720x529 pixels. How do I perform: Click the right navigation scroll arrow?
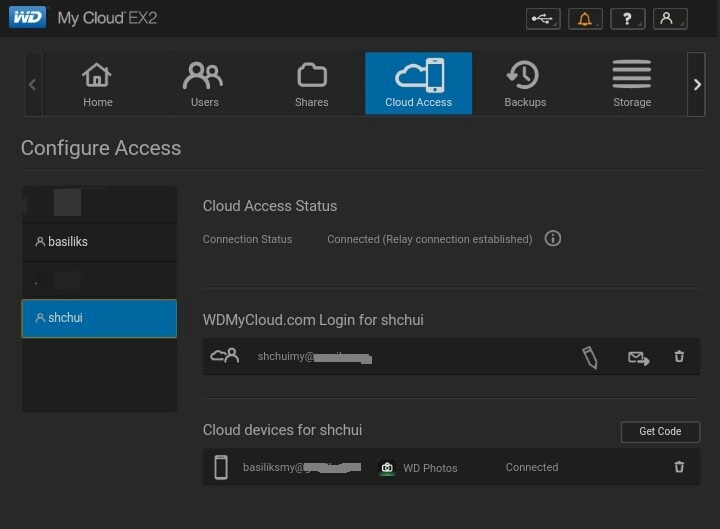pyautogui.click(x=697, y=84)
